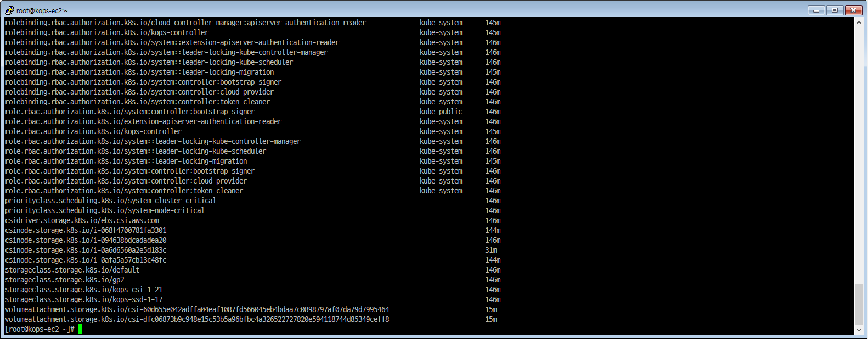Click role extension-apiserver-authentication-reader line

click(253, 121)
